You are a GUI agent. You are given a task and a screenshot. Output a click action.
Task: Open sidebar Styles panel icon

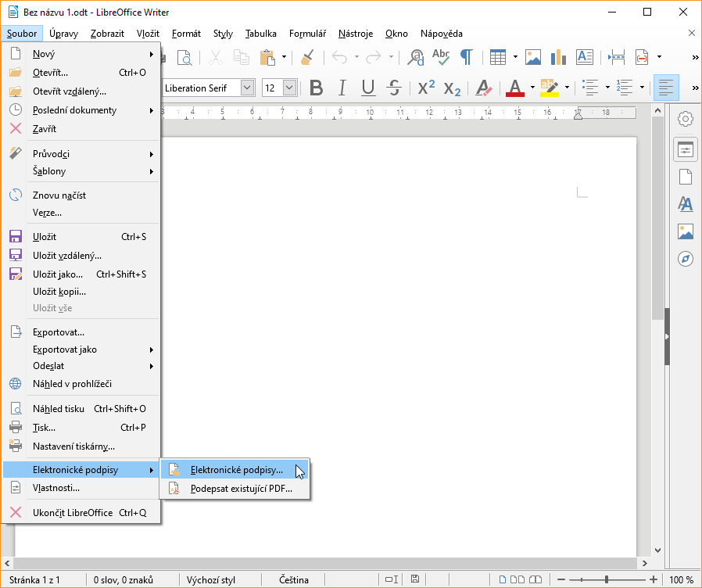685,204
